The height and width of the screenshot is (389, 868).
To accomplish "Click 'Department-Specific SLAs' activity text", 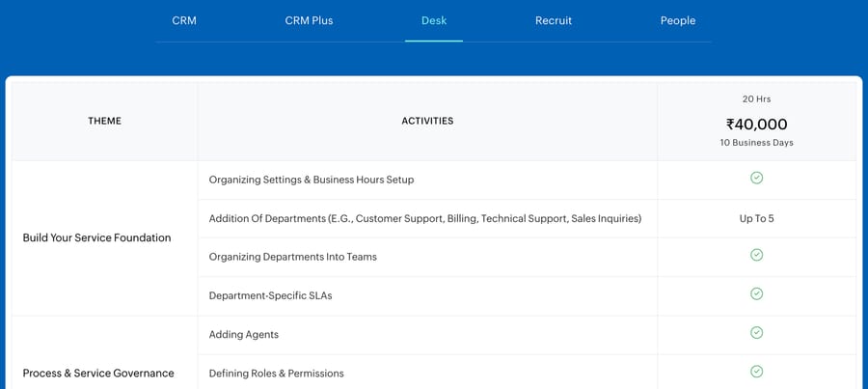I will 271,296.
